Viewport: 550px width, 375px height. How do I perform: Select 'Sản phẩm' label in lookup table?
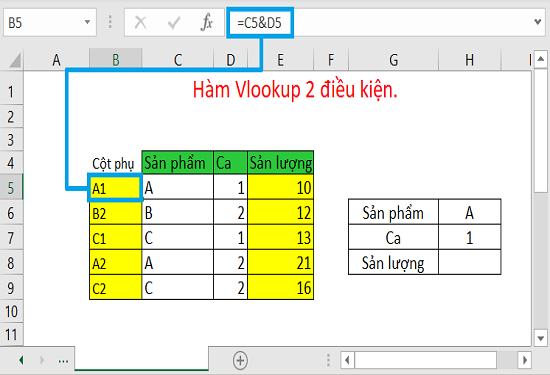(x=393, y=213)
